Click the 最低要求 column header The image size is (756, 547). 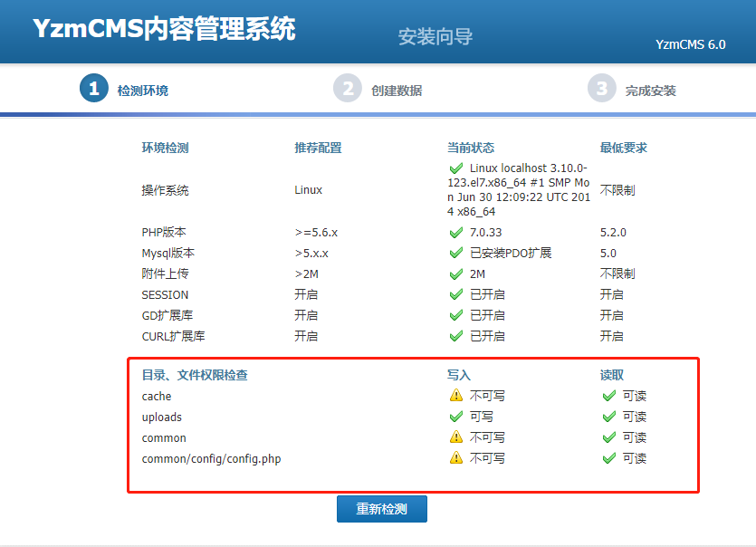coord(624,148)
